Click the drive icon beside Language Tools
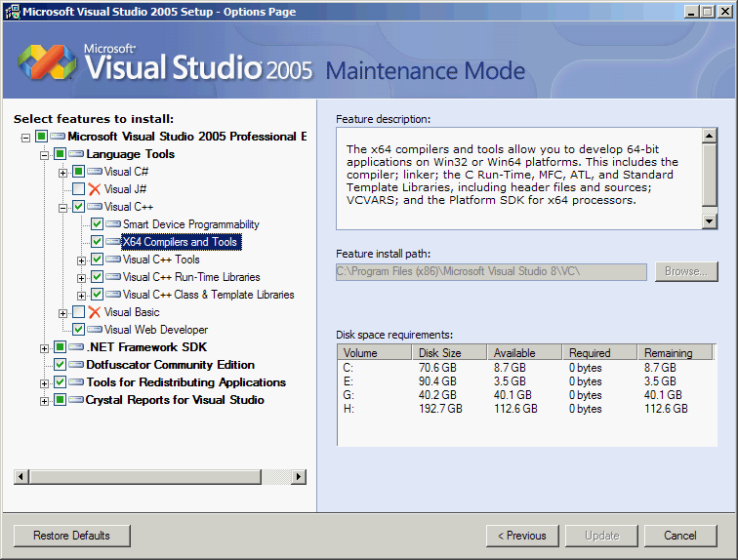This screenshot has width=738, height=560. click(x=76, y=154)
